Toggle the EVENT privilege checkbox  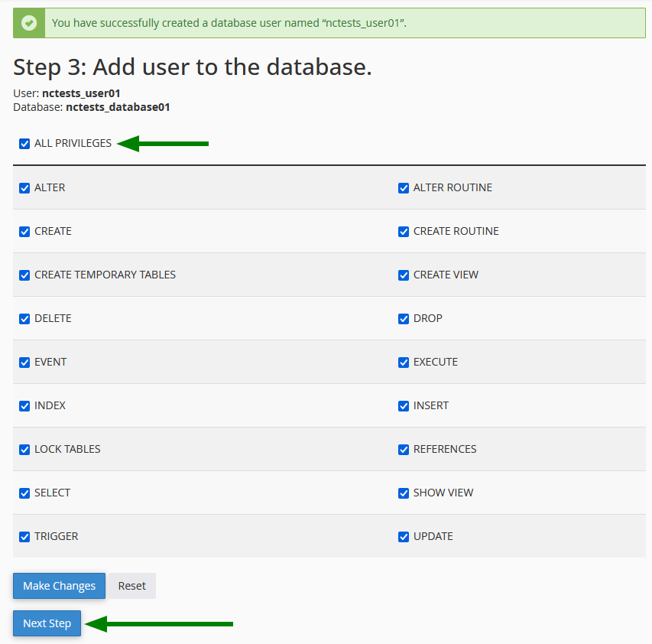pyautogui.click(x=24, y=363)
